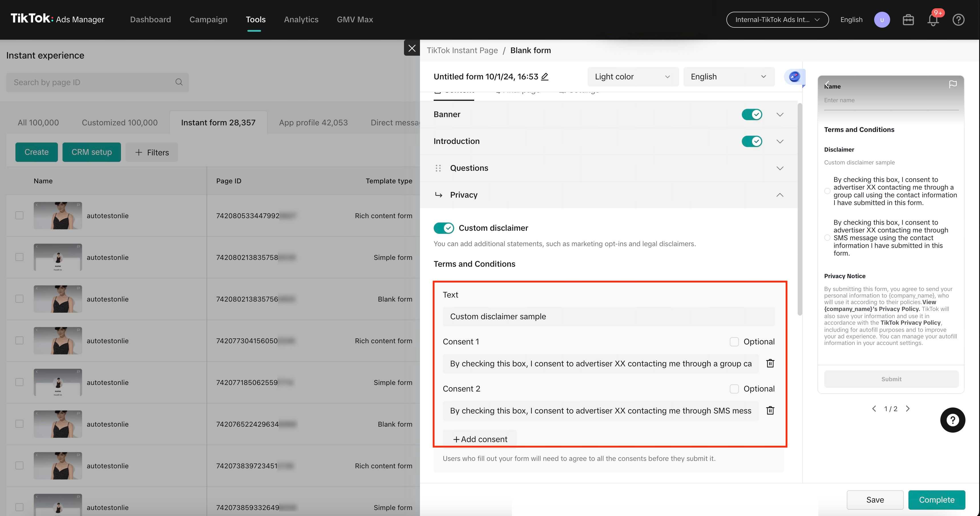Viewport: 980px width, 516px height.
Task: Open header English language selector
Action: click(x=851, y=20)
